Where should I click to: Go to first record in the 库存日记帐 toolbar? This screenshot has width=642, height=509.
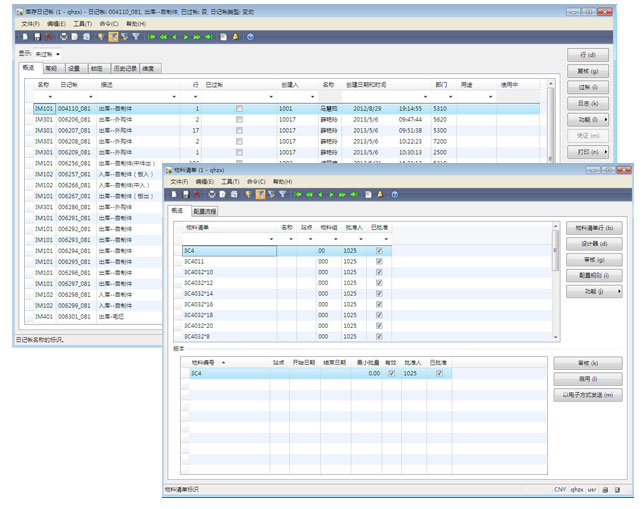151,36
